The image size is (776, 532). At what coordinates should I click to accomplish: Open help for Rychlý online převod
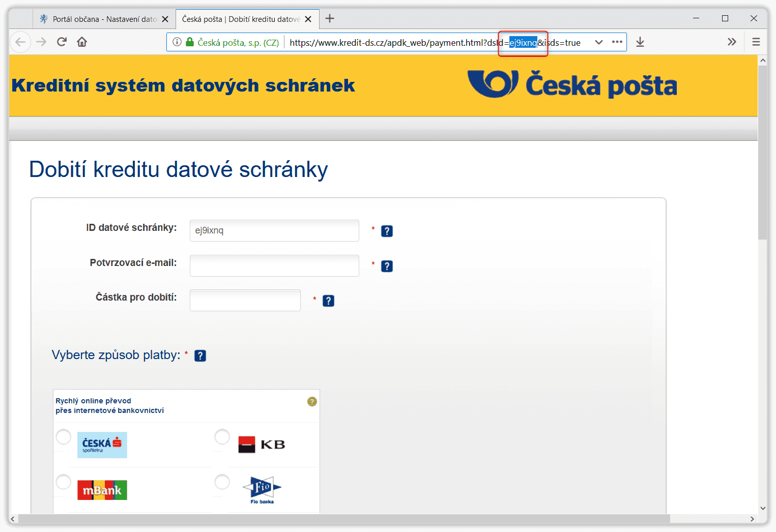coord(312,402)
